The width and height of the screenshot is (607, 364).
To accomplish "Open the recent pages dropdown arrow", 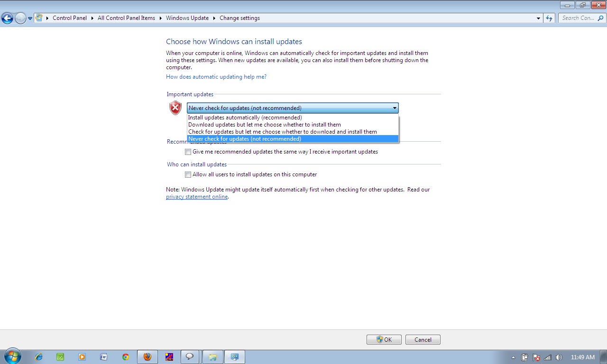I will coord(30,18).
